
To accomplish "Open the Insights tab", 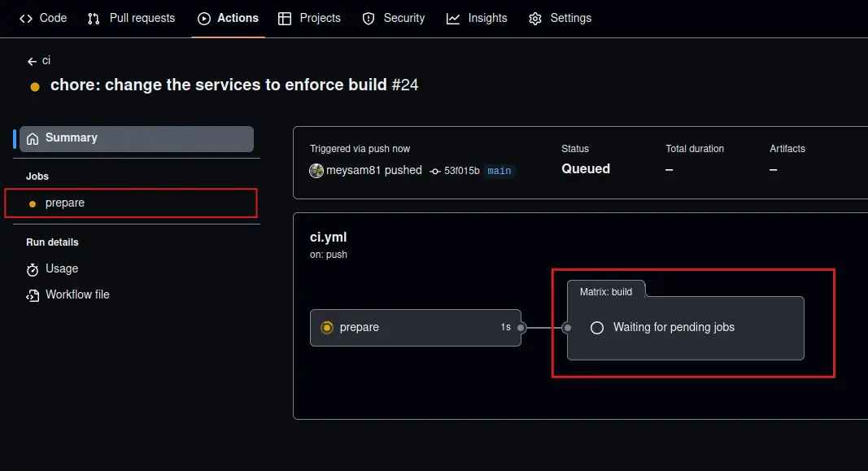I will pos(477,18).
